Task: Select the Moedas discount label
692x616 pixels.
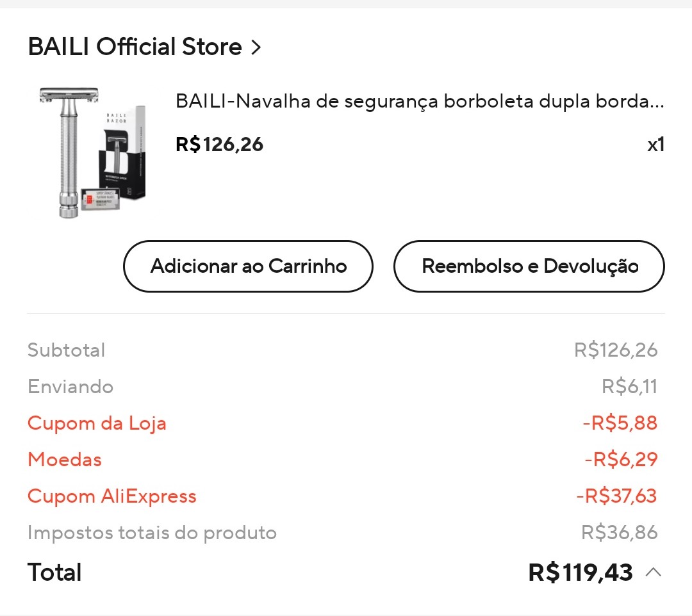Action: click(x=65, y=460)
